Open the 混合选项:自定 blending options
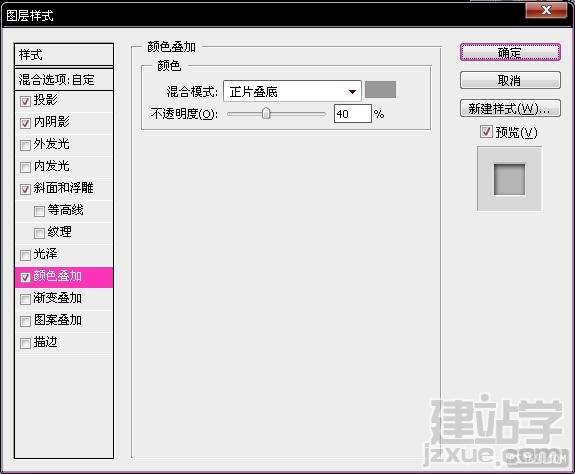 coord(64,79)
